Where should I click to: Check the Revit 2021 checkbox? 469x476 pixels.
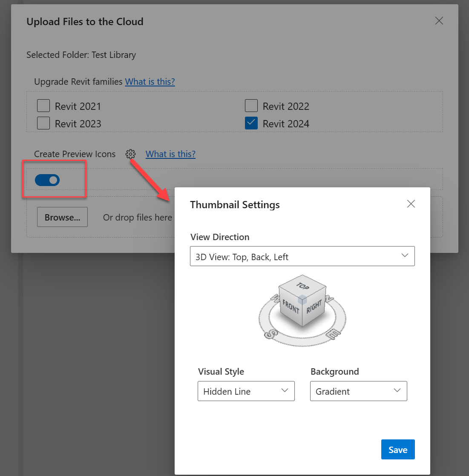coord(43,106)
